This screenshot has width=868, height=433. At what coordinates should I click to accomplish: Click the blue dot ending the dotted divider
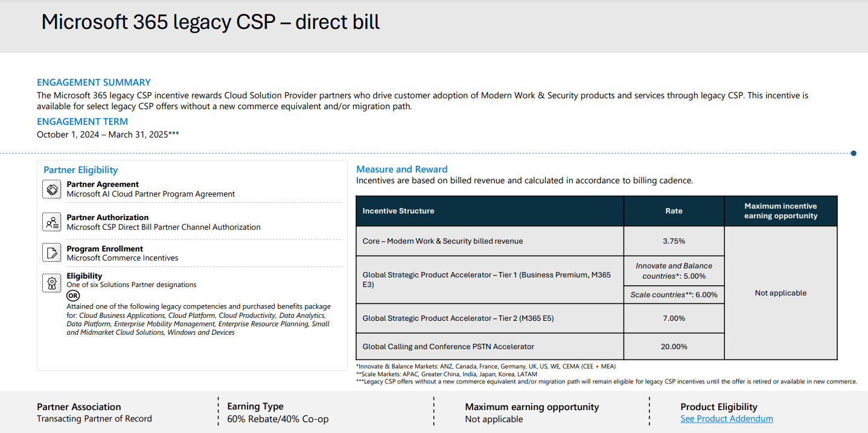click(853, 153)
